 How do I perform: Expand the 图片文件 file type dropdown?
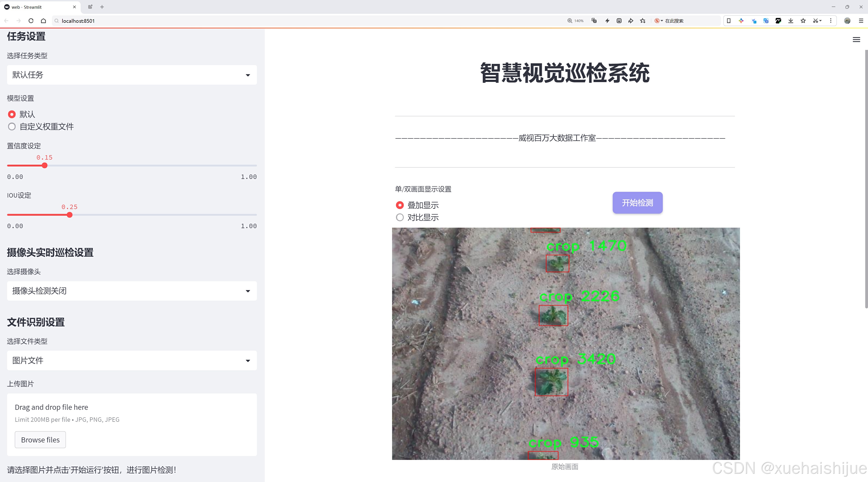click(132, 361)
